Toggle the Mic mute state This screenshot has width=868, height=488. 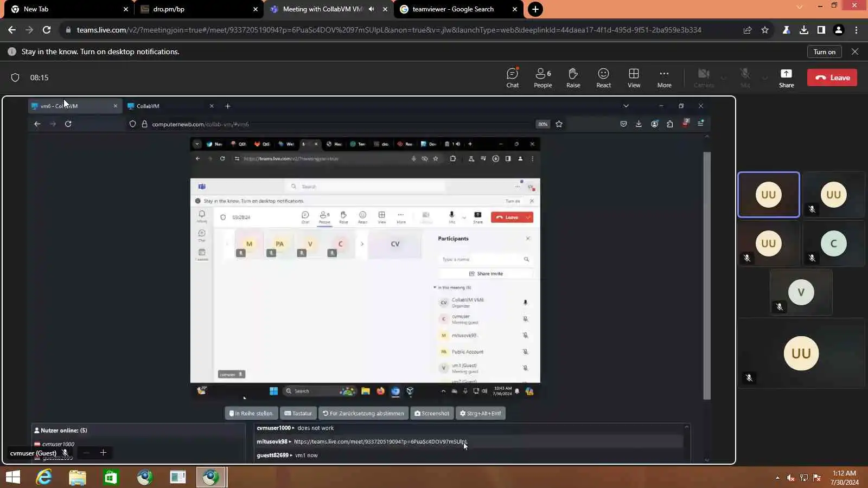[x=745, y=78]
